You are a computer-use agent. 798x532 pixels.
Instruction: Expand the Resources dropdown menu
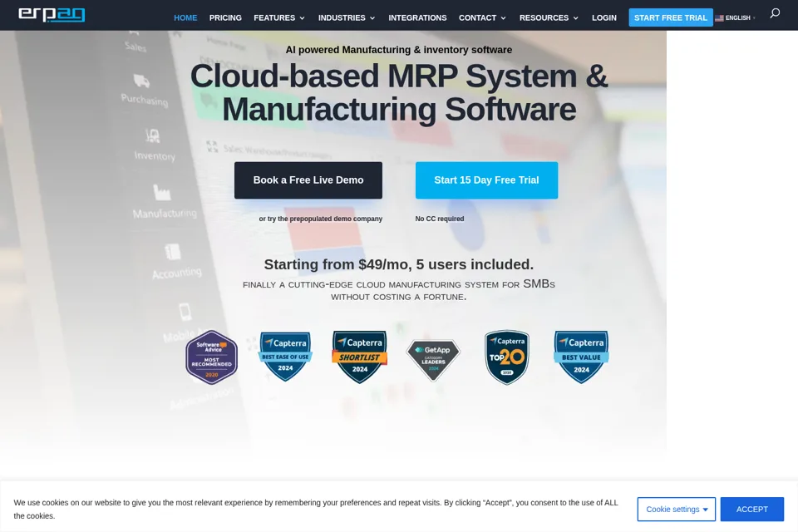pyautogui.click(x=549, y=17)
